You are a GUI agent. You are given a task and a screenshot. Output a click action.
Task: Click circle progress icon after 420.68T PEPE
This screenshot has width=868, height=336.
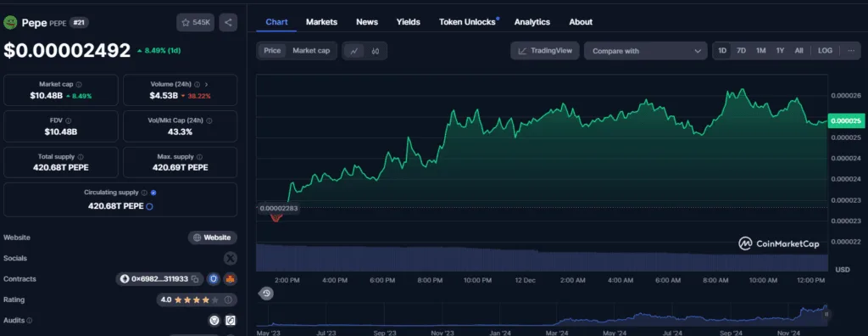pos(149,206)
